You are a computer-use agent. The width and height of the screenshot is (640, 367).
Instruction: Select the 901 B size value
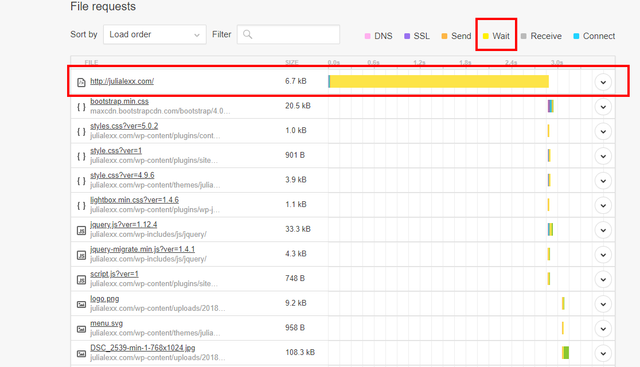pos(295,155)
